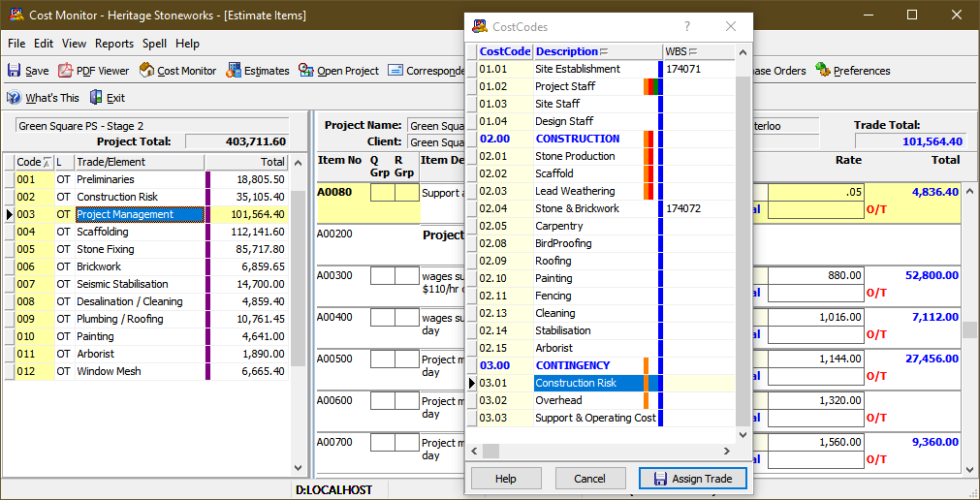Select the Stone & Brickwork cost code
The height and width of the screenshot is (500, 980).
pos(601,208)
